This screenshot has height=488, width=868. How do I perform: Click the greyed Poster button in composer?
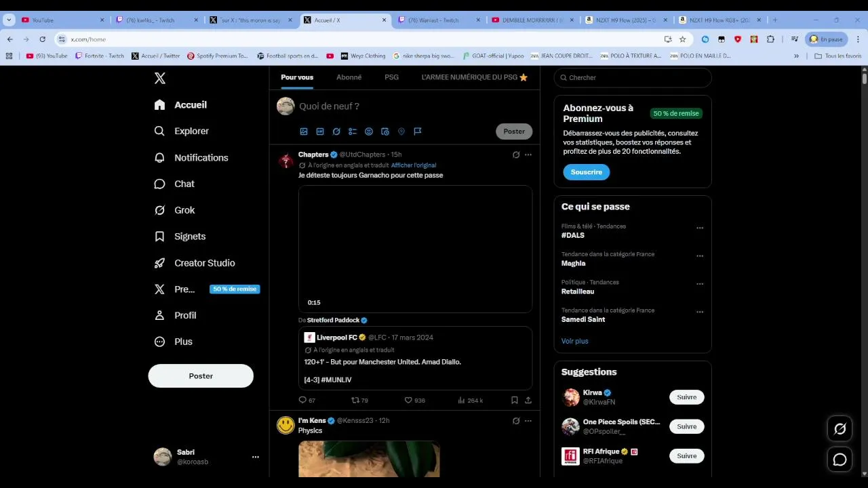514,131
